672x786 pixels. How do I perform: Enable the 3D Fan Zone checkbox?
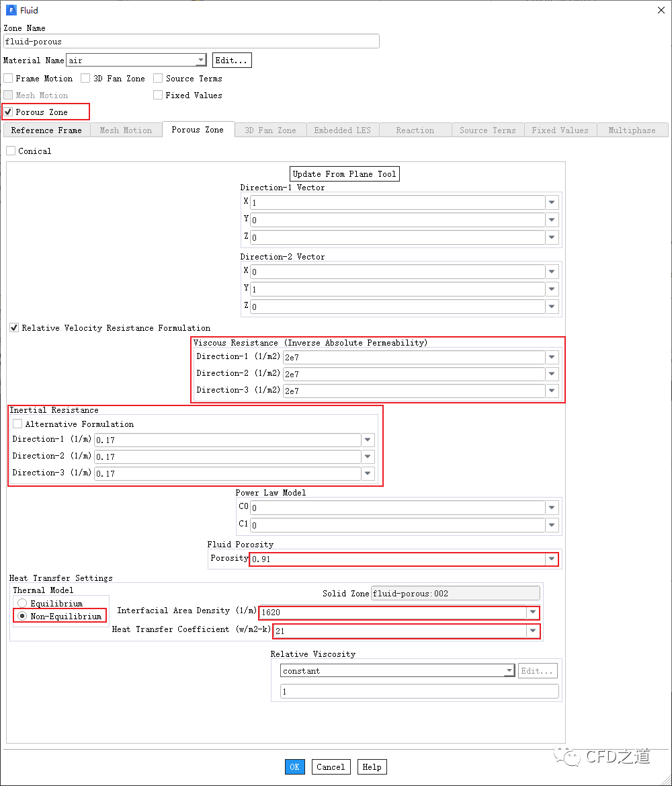tap(86, 78)
